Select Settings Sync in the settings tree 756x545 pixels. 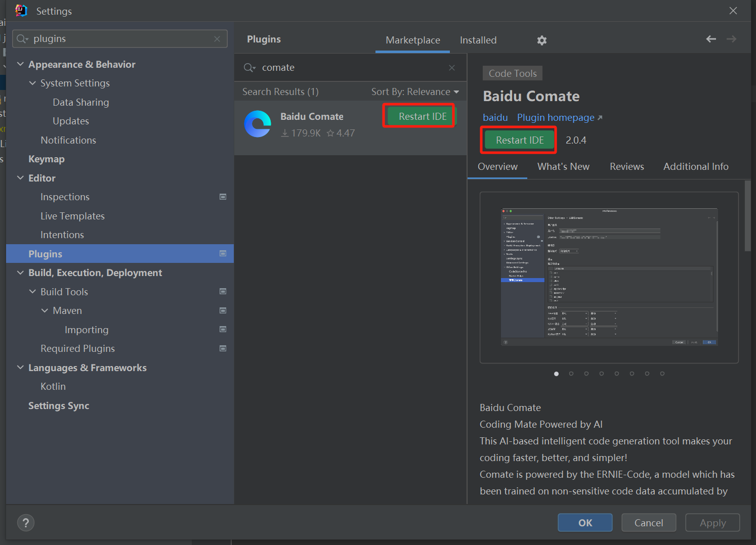[59, 405]
